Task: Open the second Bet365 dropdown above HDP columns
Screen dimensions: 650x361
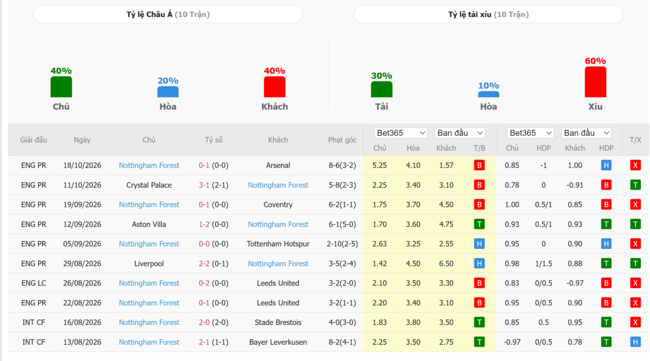Action: (x=531, y=133)
